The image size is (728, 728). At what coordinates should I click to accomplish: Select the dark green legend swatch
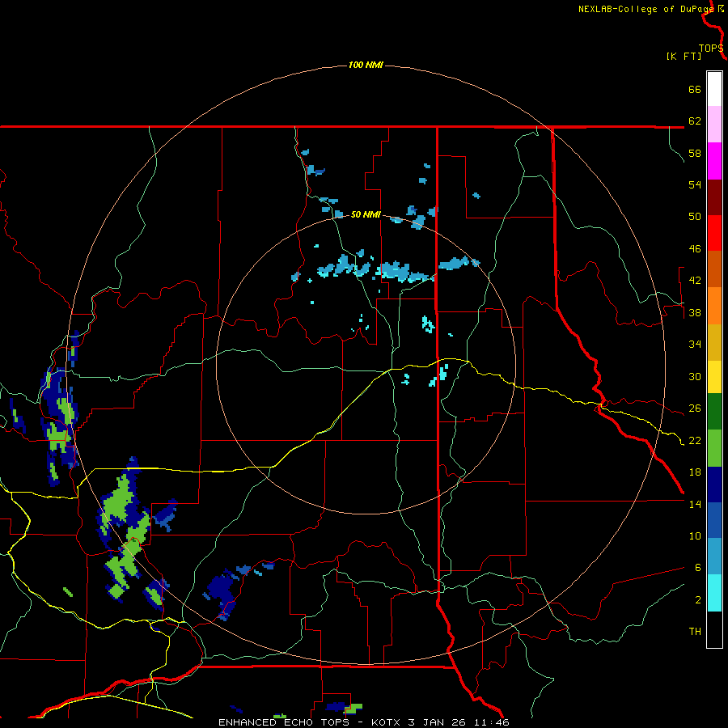714,412
